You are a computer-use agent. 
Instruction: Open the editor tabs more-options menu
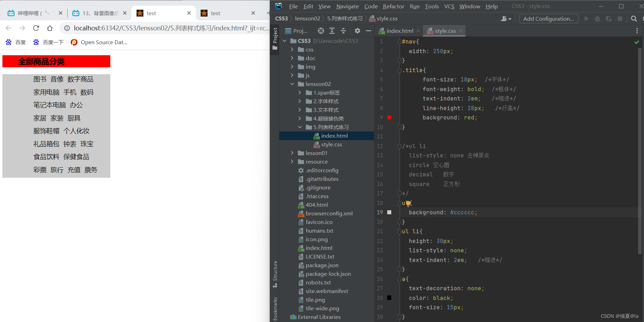point(637,31)
